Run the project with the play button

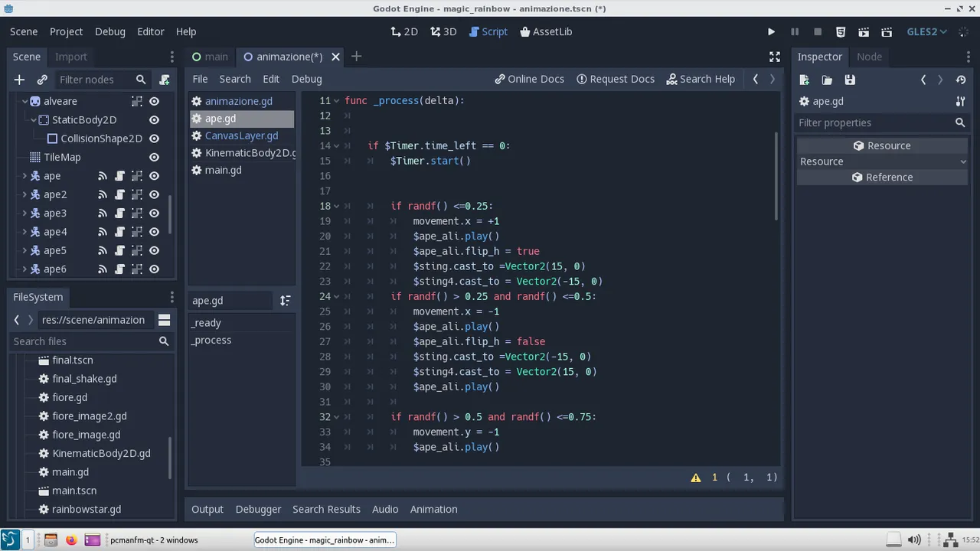pyautogui.click(x=771, y=32)
